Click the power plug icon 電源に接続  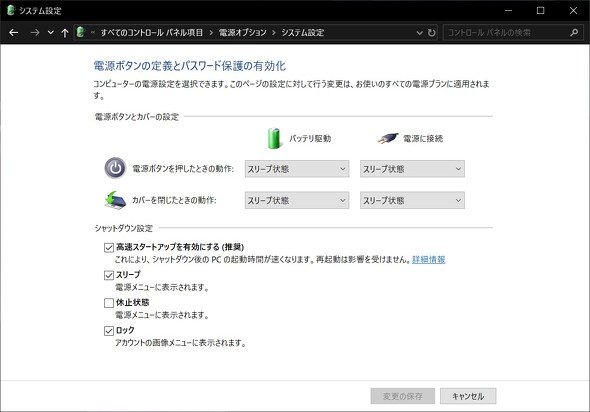pos(388,138)
